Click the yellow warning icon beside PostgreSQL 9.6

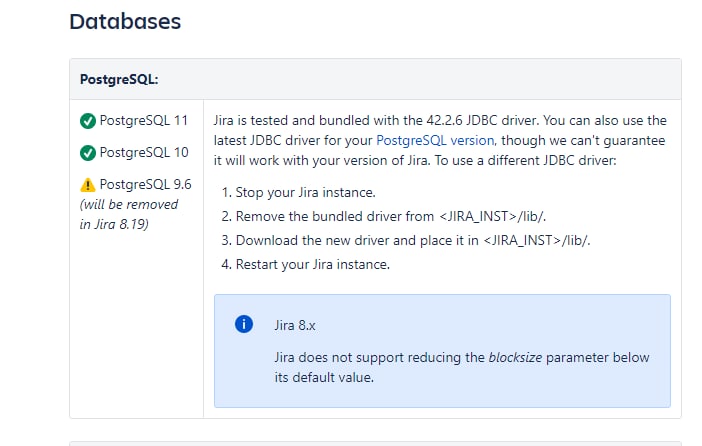[88, 184]
